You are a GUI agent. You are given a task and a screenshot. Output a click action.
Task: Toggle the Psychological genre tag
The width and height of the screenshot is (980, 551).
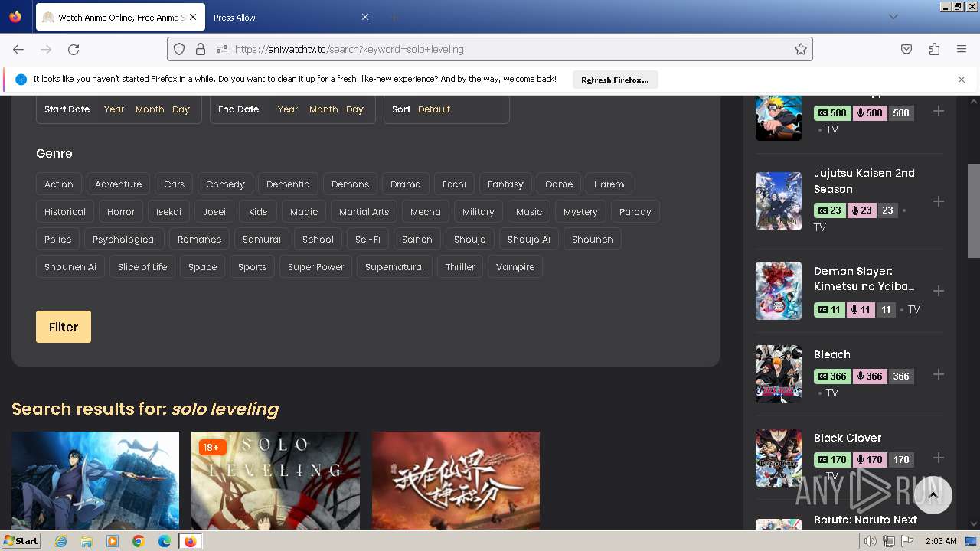point(125,240)
